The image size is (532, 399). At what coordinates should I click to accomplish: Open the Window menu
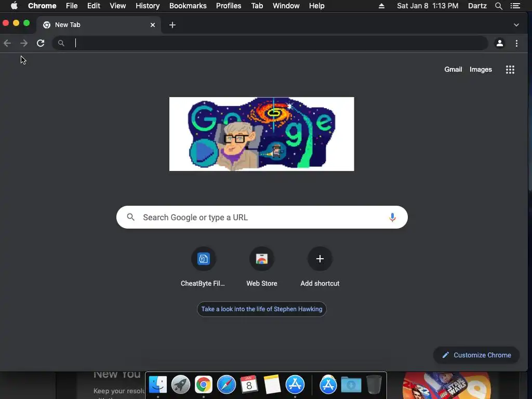click(x=286, y=6)
